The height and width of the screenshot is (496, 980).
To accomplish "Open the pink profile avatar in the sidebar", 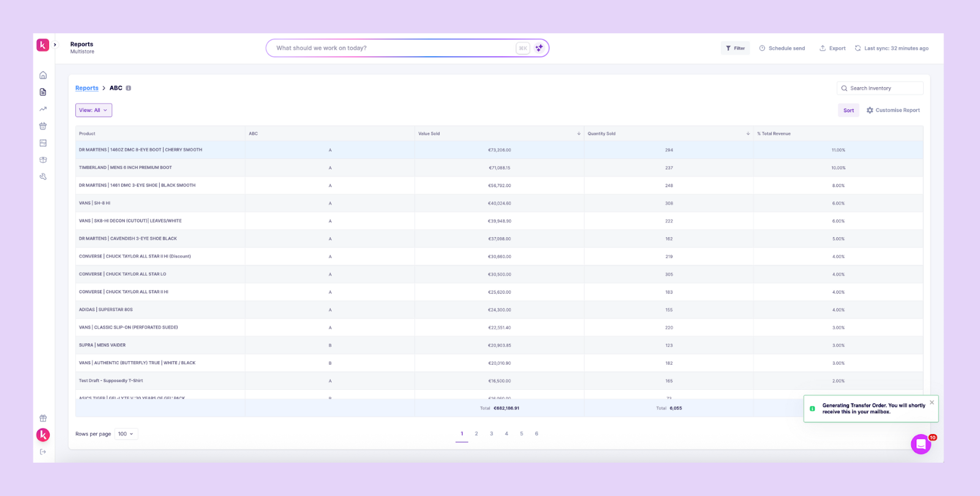I will point(43,435).
